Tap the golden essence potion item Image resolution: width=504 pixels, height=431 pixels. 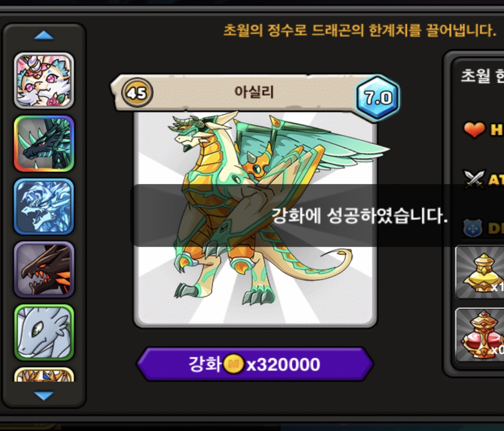coord(480,273)
